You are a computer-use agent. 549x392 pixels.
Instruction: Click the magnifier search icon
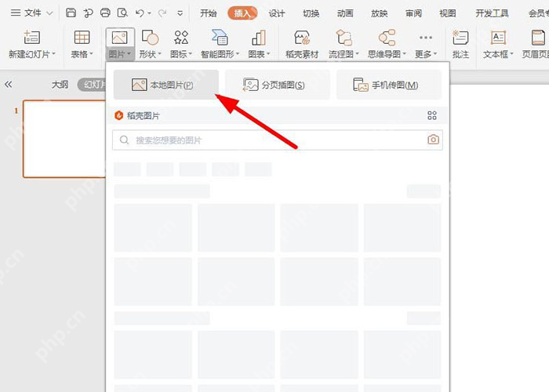click(x=124, y=140)
